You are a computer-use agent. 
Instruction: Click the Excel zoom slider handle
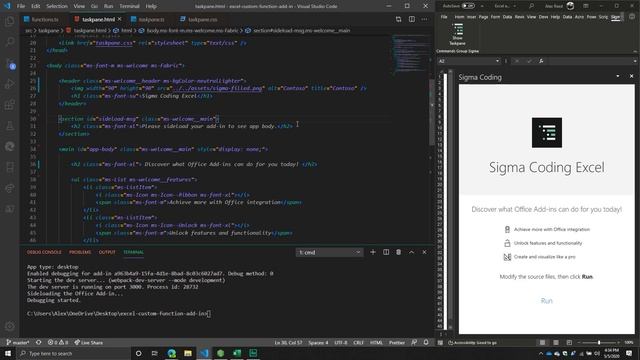(599, 342)
